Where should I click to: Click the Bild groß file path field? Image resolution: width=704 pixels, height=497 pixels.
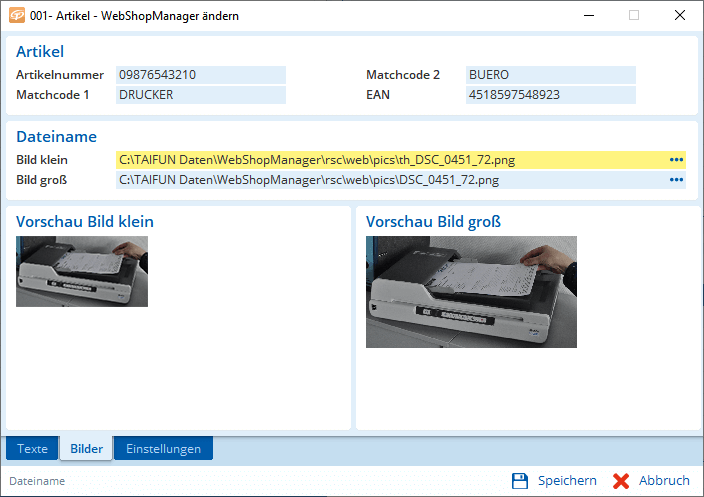[x=390, y=180]
